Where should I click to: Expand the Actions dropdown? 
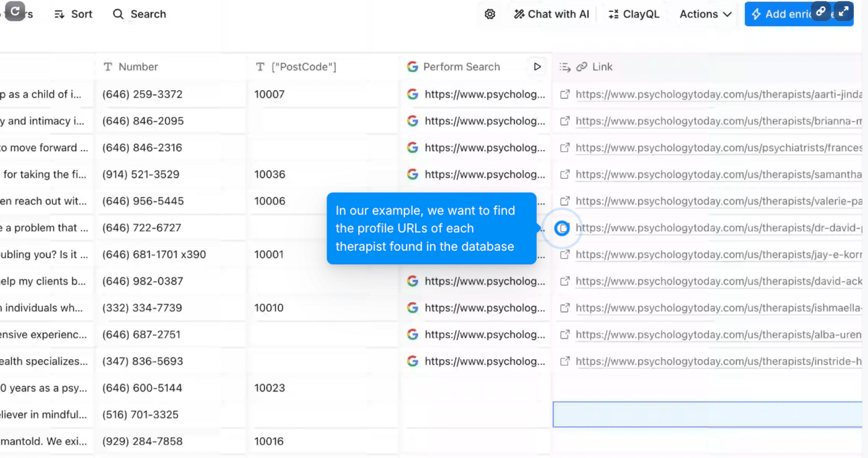click(705, 14)
